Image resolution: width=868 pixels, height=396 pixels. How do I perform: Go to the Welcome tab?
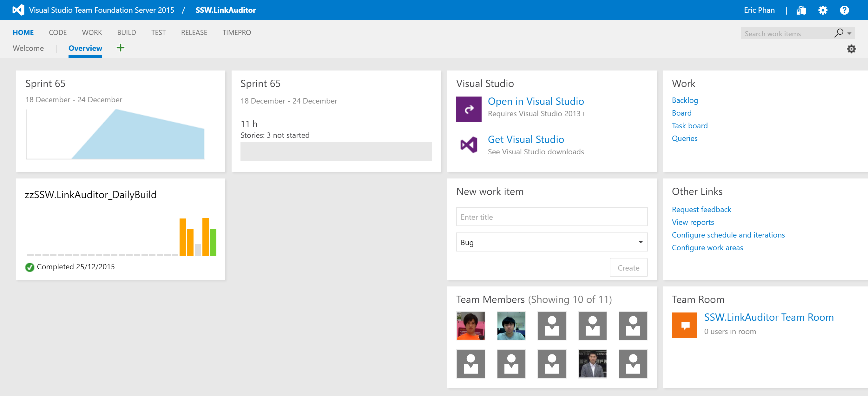[28, 48]
